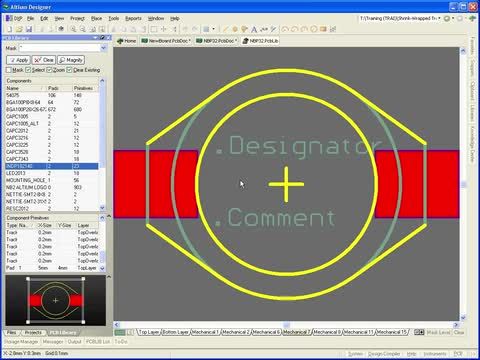
Task: Toggle the Zoom checkbox
Action: pyautogui.click(x=49, y=70)
